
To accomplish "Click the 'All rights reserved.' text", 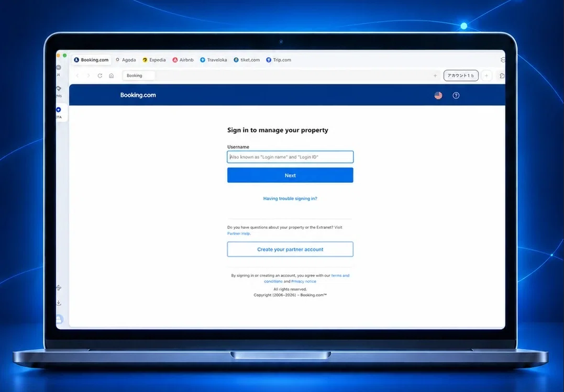I will [x=290, y=289].
